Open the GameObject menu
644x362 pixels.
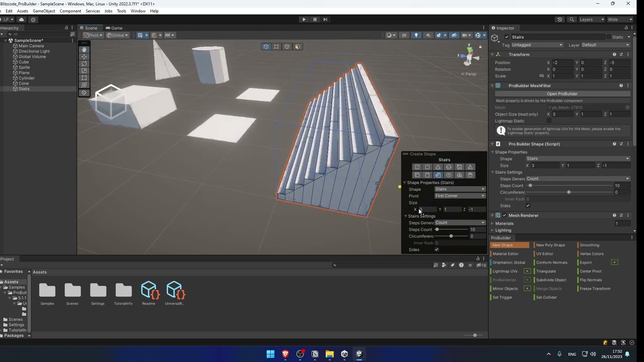pyautogui.click(x=44, y=11)
